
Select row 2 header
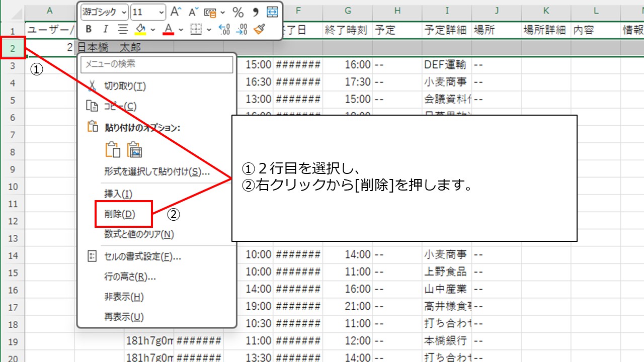pyautogui.click(x=12, y=48)
